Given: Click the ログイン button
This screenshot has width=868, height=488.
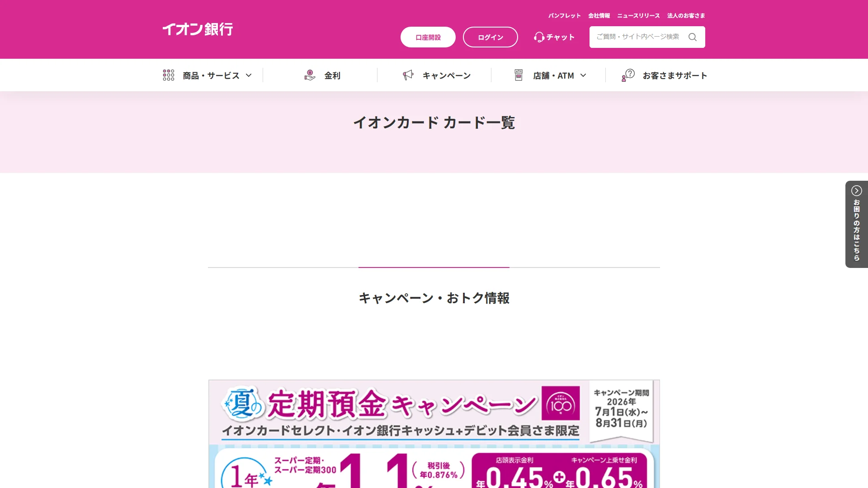Looking at the screenshot, I should click(x=490, y=37).
